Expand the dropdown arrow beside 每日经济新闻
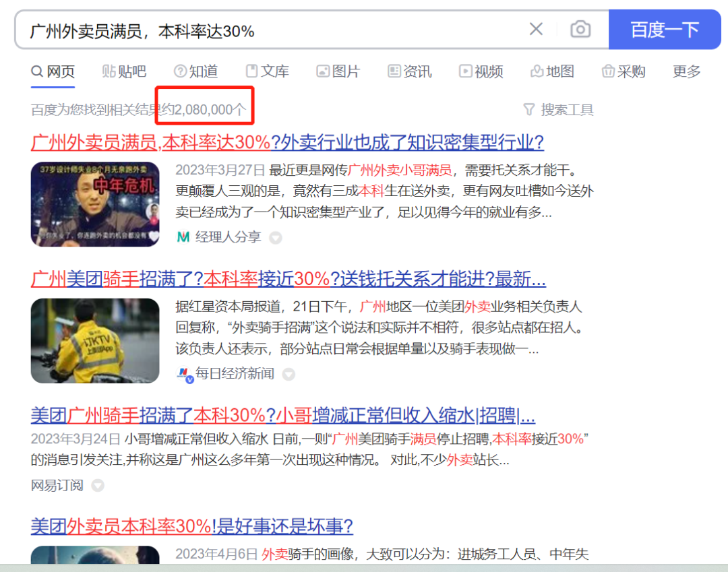728x572 pixels. (x=289, y=374)
